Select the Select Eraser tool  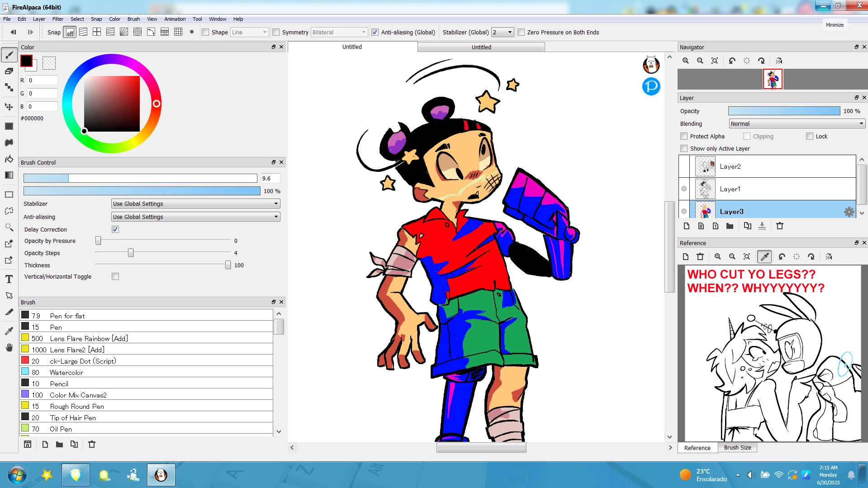point(9,260)
